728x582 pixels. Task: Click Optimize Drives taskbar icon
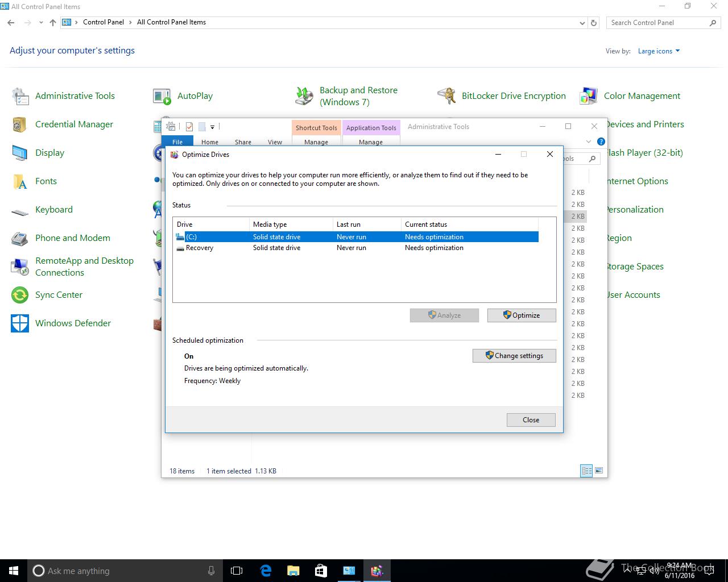[377, 571]
